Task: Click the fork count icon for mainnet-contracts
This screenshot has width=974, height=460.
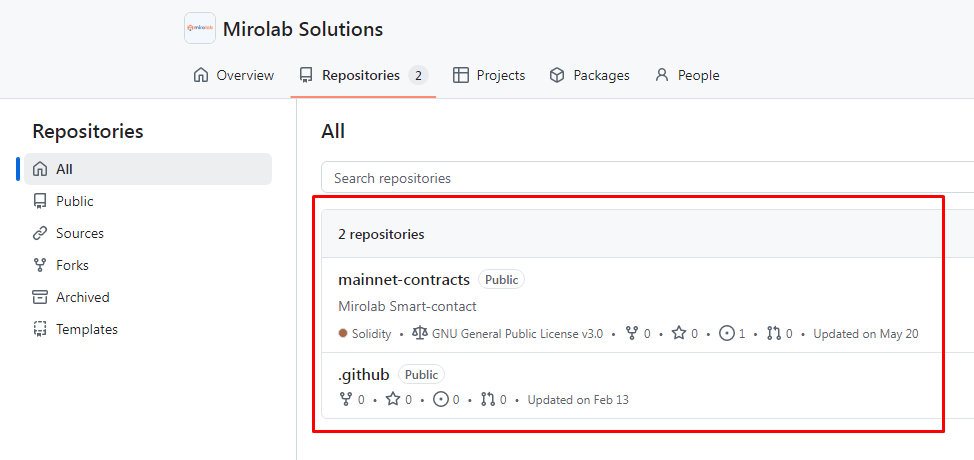Action: point(632,334)
